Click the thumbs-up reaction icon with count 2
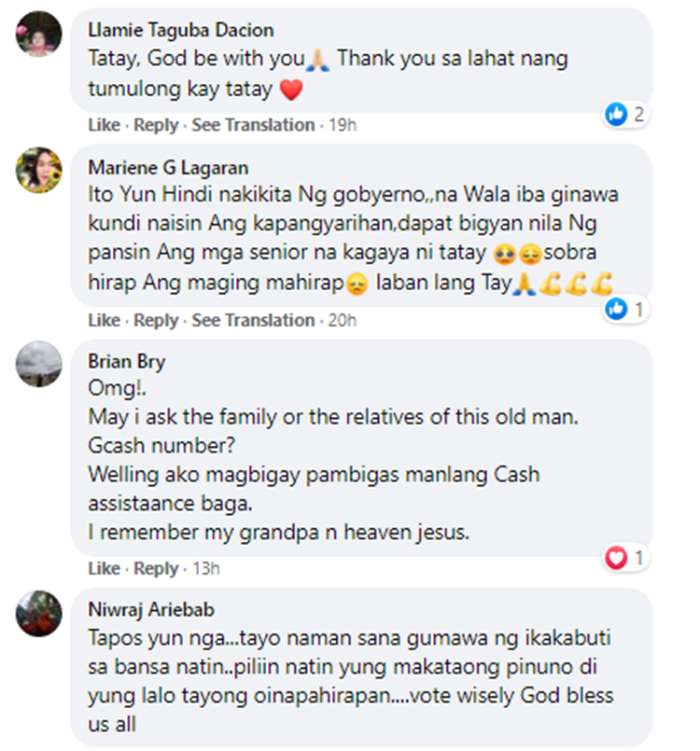The image size is (700, 751). click(616, 114)
